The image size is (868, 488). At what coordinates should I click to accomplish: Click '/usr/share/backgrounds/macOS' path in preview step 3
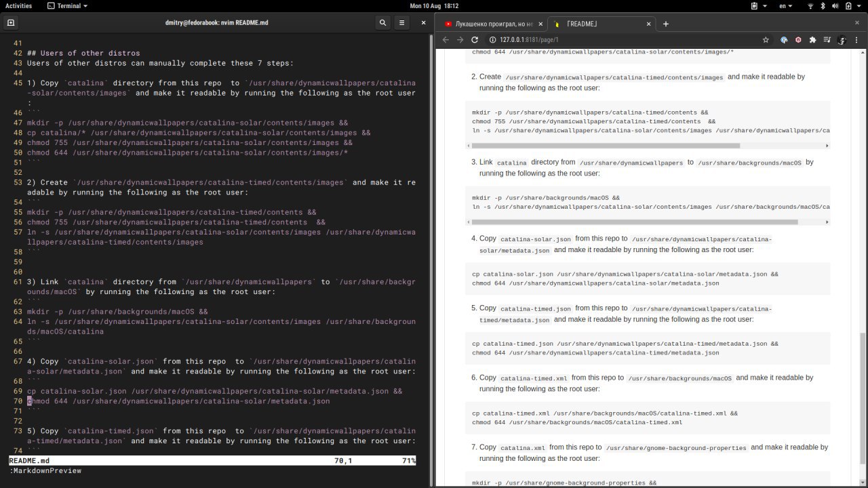(x=750, y=163)
